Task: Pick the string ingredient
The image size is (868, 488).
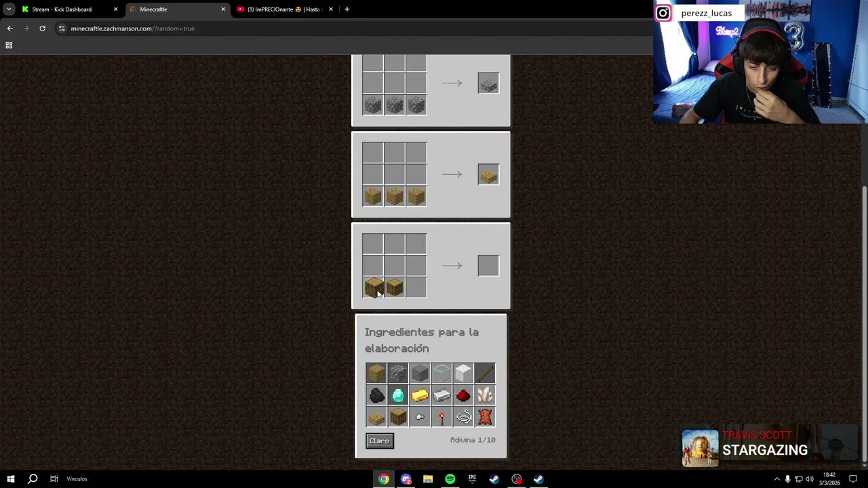Action: 463,417
